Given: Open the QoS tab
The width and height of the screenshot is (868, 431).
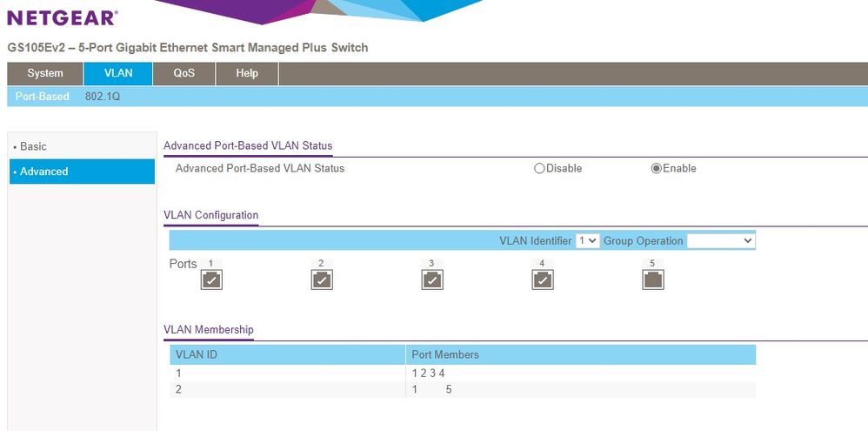Looking at the screenshot, I should (184, 74).
